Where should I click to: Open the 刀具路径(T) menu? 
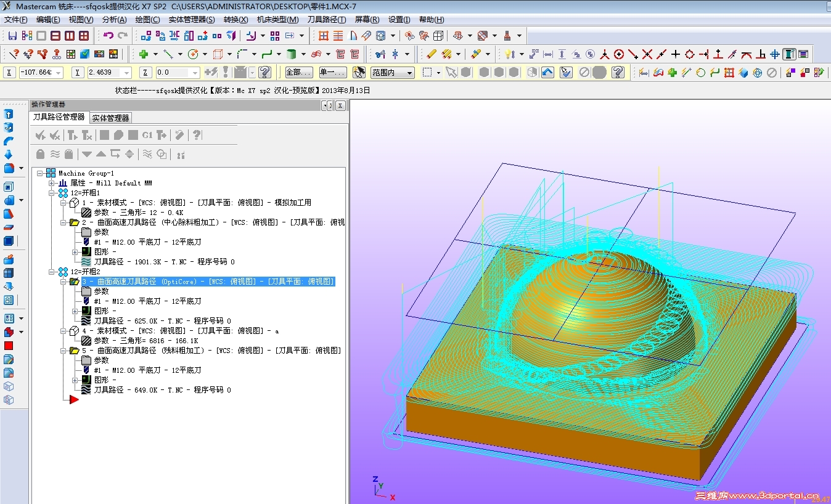(x=326, y=20)
